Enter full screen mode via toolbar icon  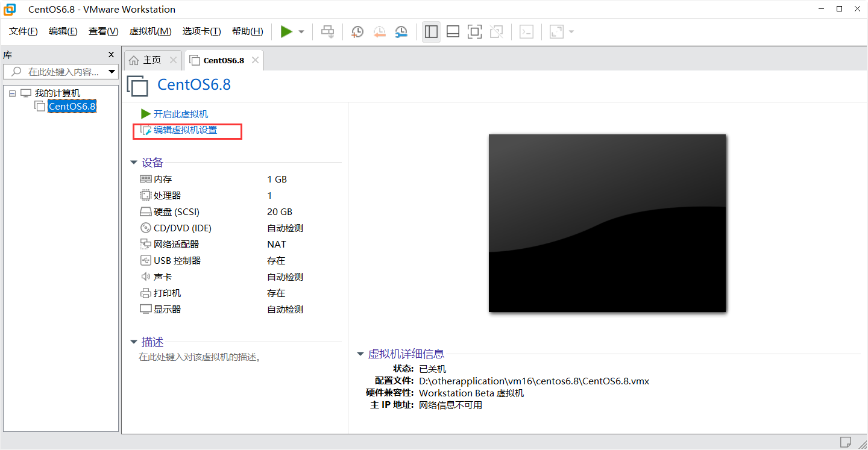474,31
